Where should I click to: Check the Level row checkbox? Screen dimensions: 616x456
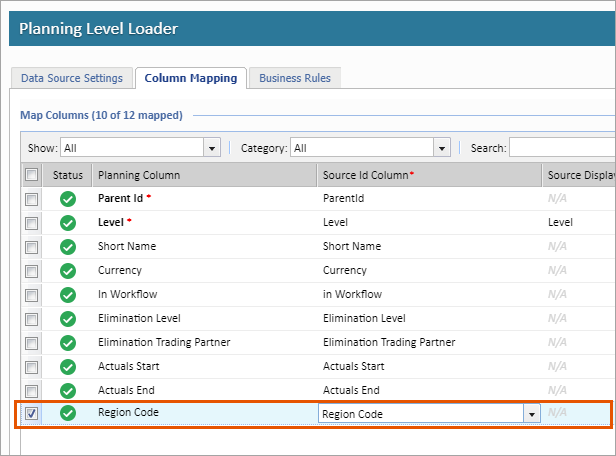[x=31, y=223]
